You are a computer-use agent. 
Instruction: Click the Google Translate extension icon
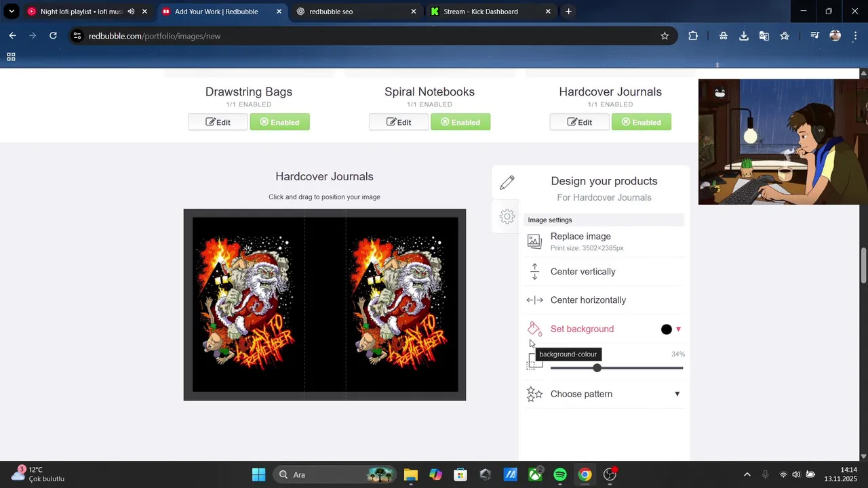pos(764,36)
